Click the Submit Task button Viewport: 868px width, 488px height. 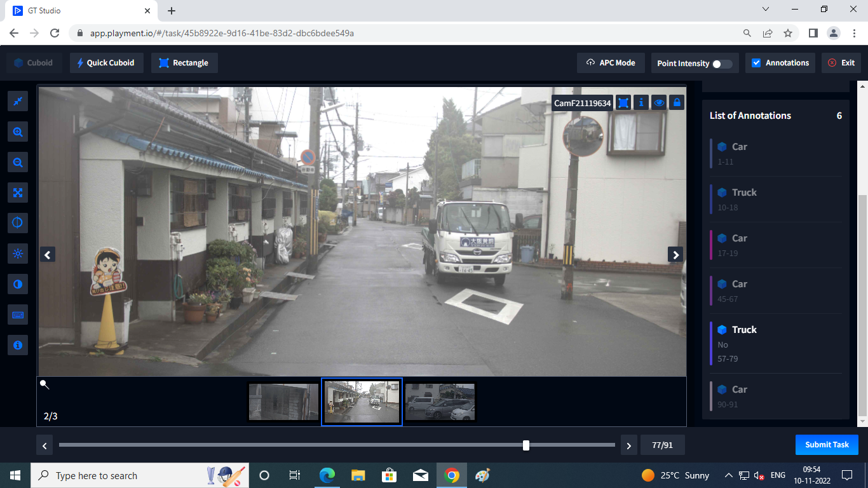click(x=827, y=445)
